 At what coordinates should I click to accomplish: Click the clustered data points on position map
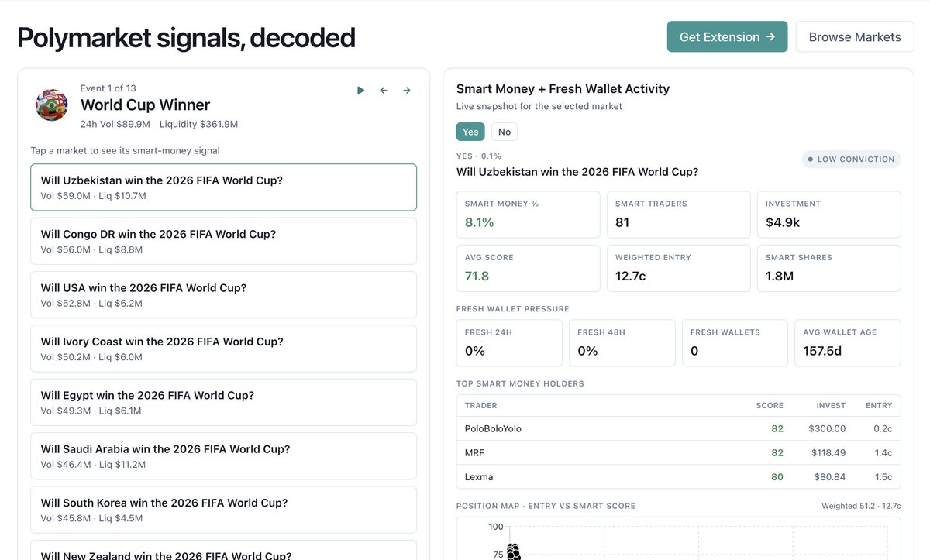pos(512,551)
